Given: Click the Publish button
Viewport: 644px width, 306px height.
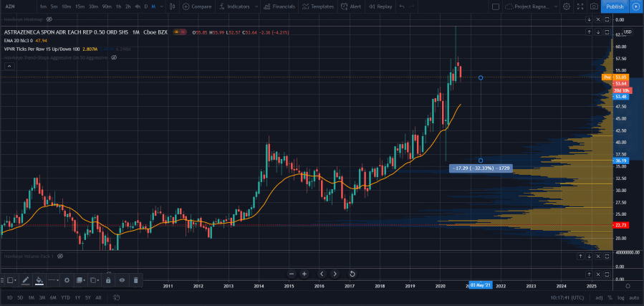Looking at the screenshot, I should [x=615, y=6].
